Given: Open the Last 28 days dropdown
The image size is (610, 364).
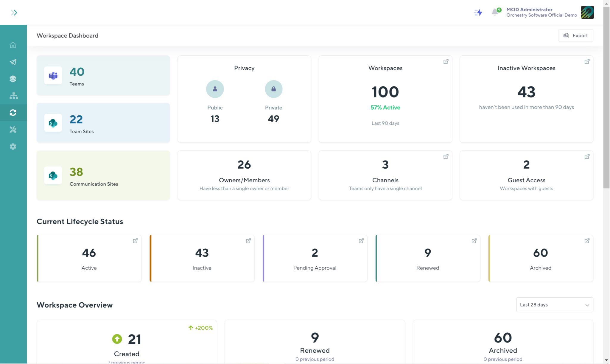Looking at the screenshot, I should [x=554, y=304].
